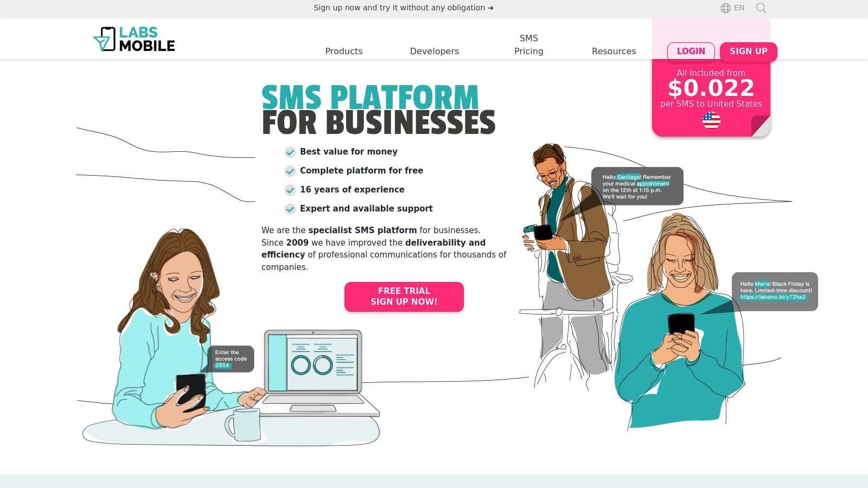Viewport: 868px width, 488px height.
Task: Follow the top sign up now banner link
Action: click(404, 8)
